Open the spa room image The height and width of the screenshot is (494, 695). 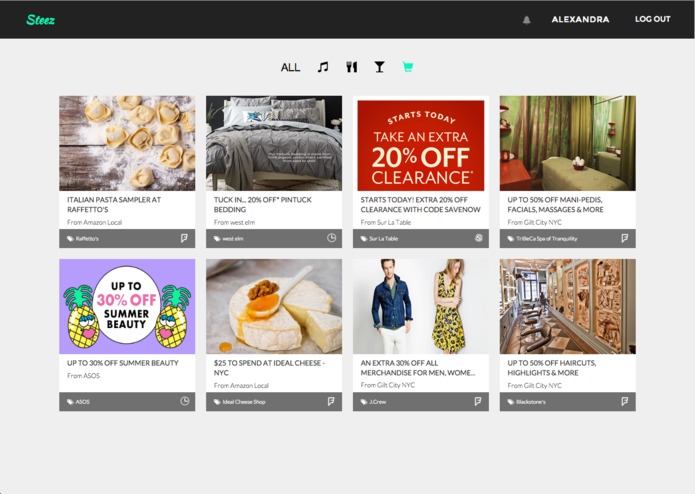tap(568, 143)
